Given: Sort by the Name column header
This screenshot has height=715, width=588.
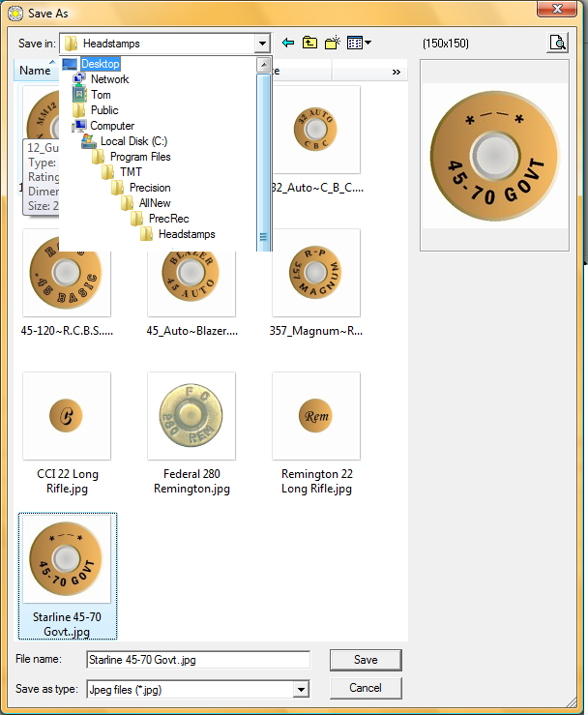Looking at the screenshot, I should click(35, 71).
